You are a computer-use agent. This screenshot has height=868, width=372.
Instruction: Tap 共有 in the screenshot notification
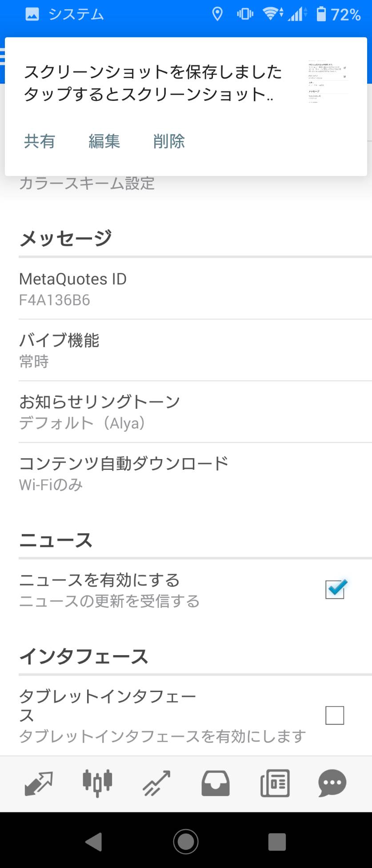(x=40, y=141)
